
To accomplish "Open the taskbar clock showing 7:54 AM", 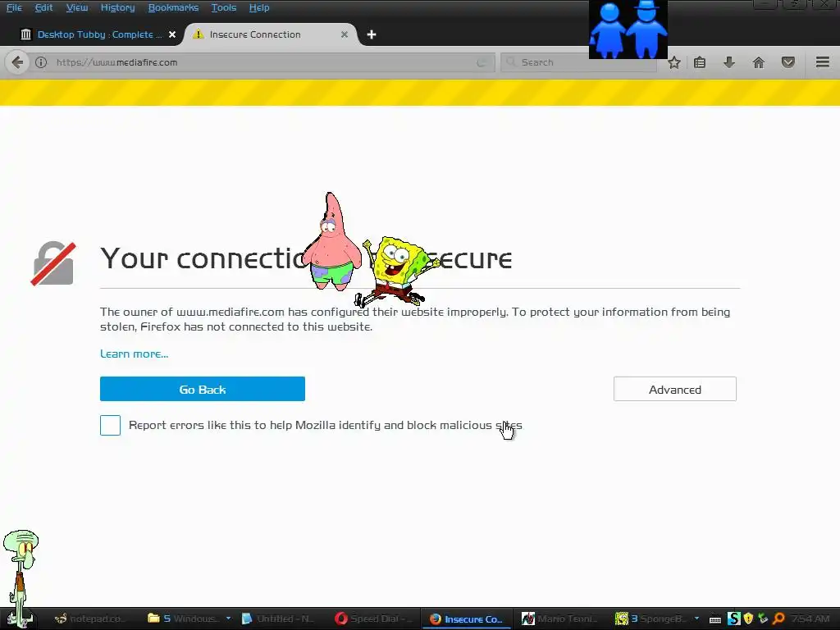I will point(810,619).
